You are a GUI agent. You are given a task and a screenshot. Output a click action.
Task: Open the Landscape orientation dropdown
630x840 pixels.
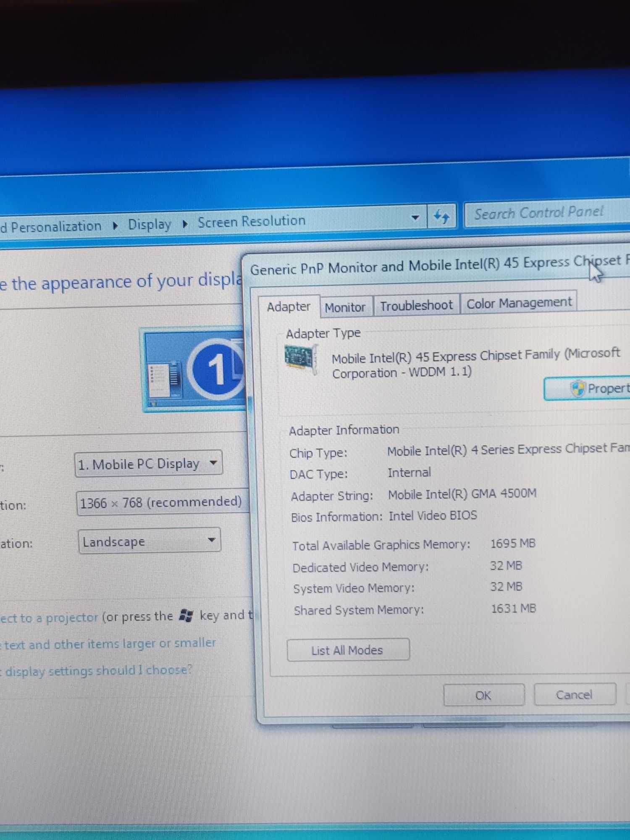(x=150, y=541)
